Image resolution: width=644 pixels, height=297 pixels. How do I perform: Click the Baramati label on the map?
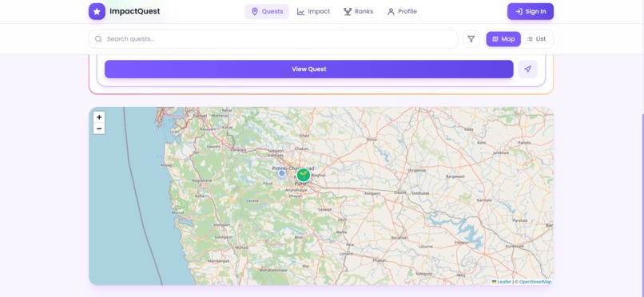pos(399,237)
